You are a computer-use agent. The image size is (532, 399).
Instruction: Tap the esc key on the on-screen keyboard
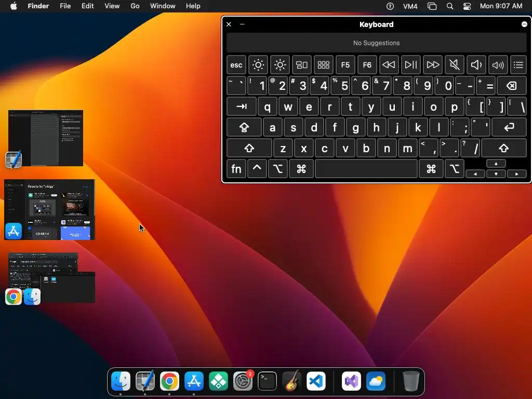pos(236,65)
